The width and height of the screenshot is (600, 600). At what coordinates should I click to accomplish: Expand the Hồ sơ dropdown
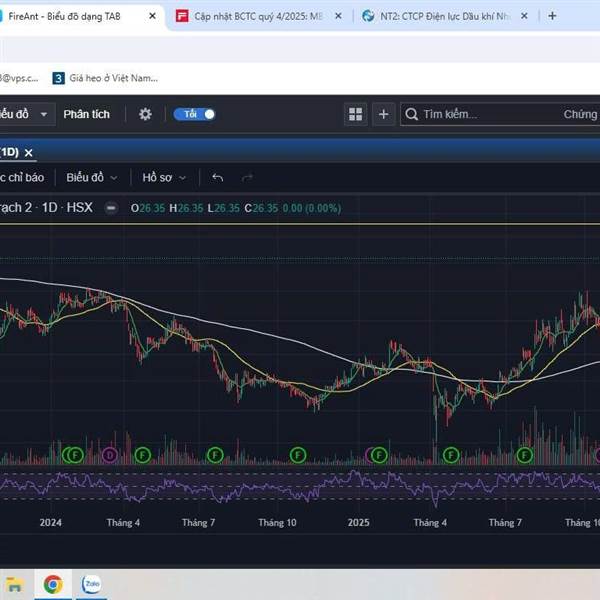[x=164, y=177]
